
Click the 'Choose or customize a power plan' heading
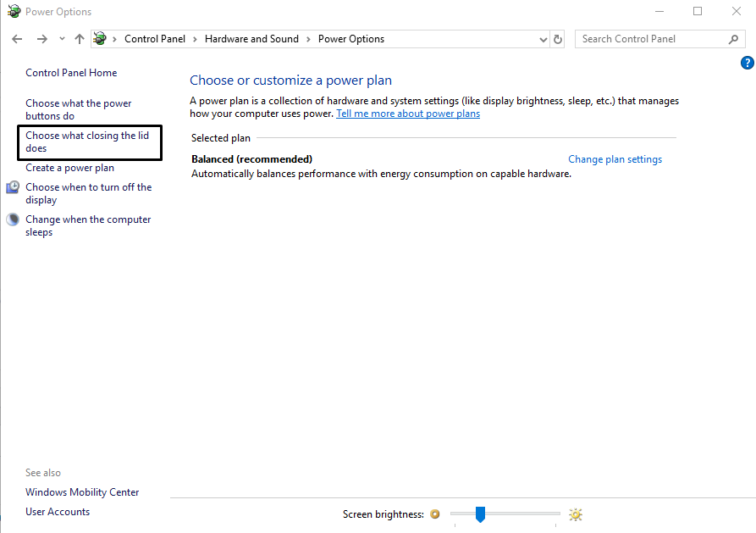coord(290,81)
